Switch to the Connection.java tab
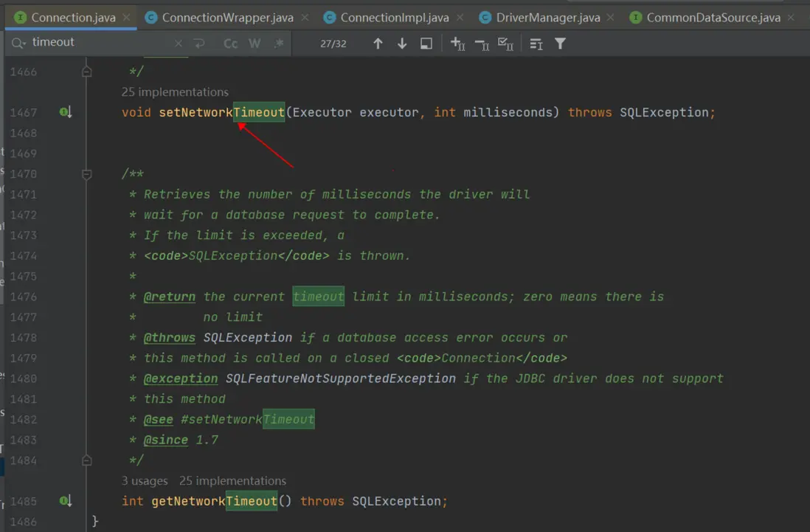Screen dimensions: 810x532 tap(73, 18)
